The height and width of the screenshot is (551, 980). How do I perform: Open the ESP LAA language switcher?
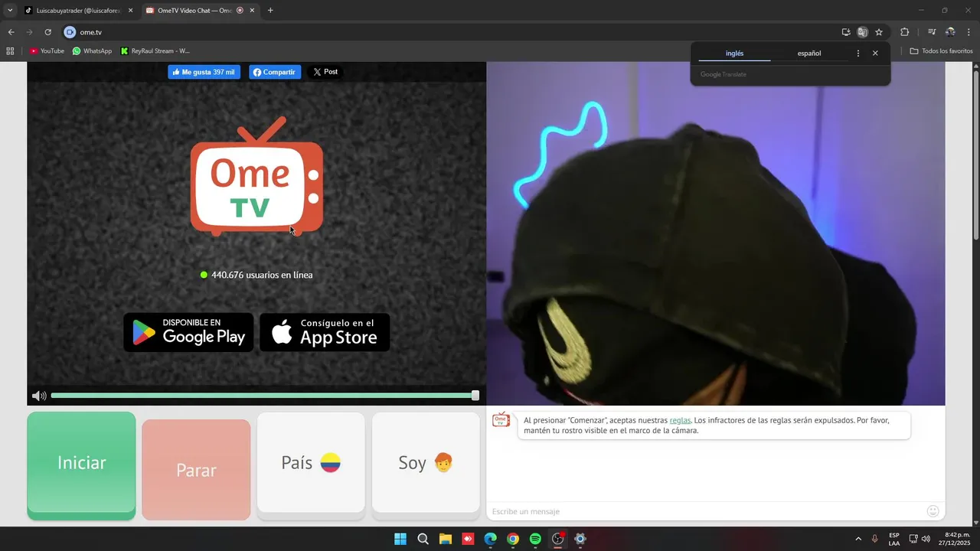point(894,539)
